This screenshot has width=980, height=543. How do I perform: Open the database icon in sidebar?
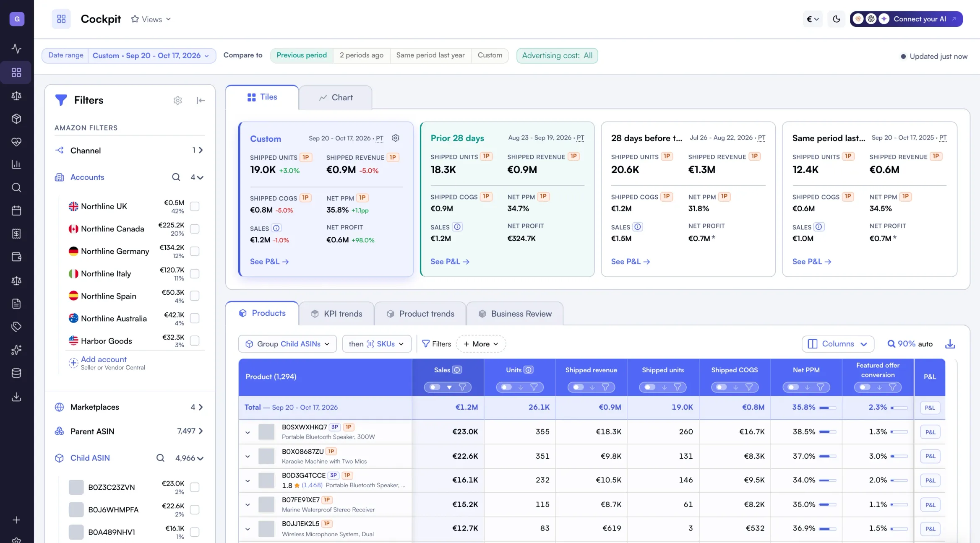(16, 373)
